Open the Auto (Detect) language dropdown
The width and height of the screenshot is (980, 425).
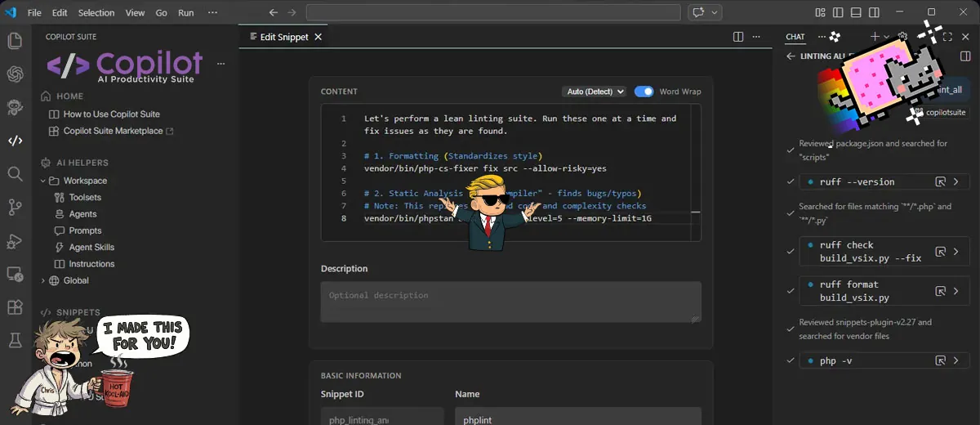tap(594, 92)
